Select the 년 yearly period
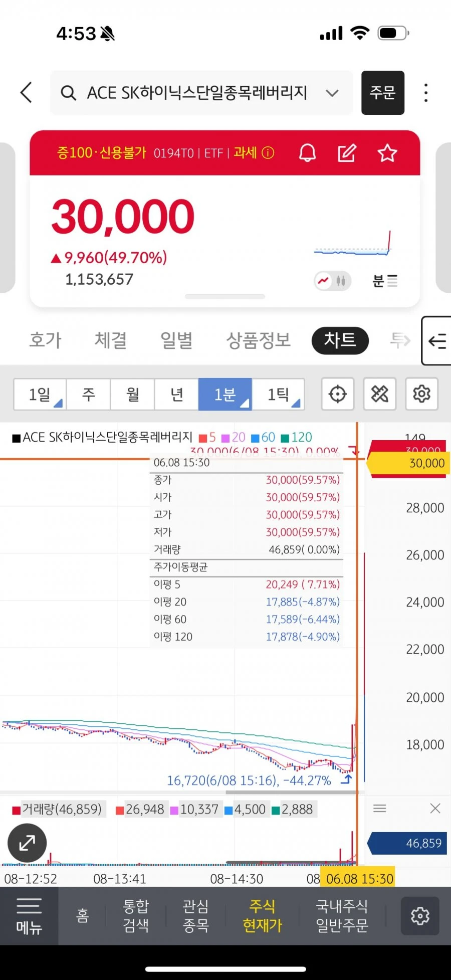This screenshot has width=451, height=980. click(177, 395)
